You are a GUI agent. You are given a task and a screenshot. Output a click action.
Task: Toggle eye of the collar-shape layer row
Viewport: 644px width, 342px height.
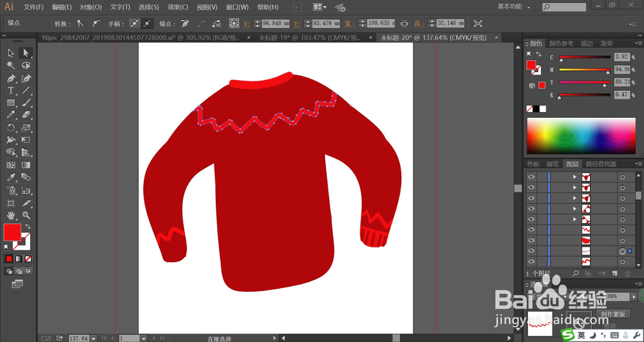point(531,240)
